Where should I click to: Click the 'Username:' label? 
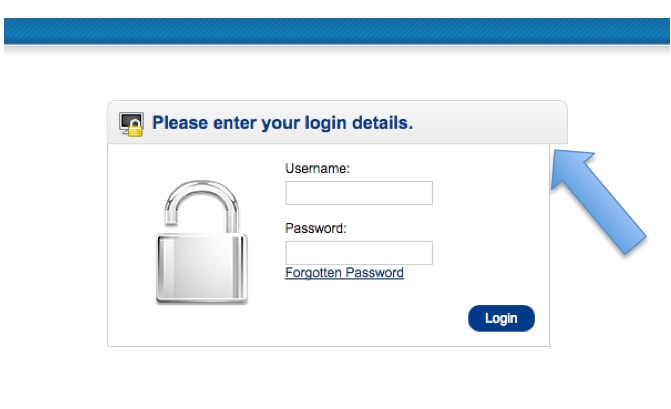pos(318,169)
